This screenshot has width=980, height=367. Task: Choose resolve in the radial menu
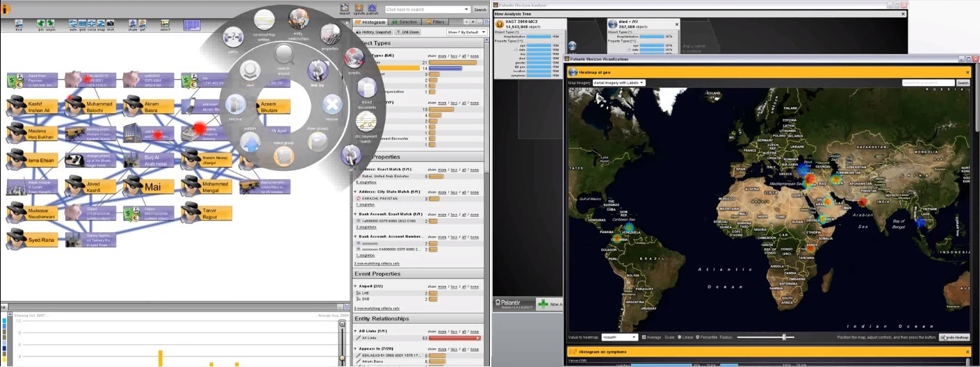(x=235, y=105)
